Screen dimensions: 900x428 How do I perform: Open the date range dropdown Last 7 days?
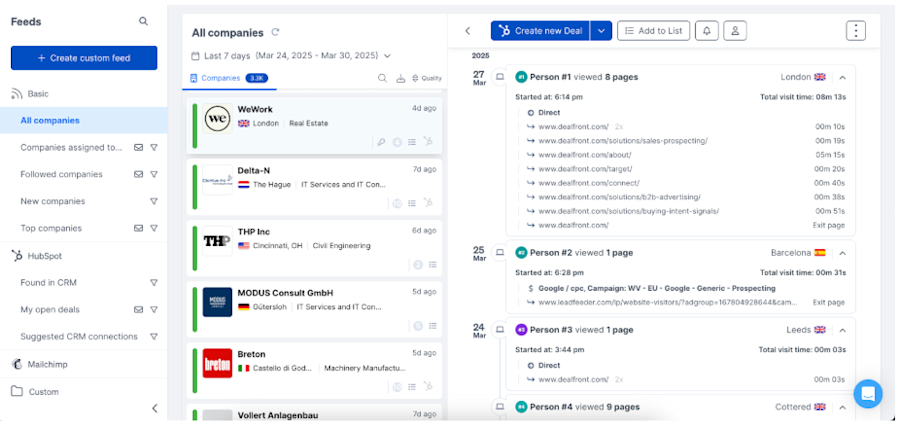(291, 56)
